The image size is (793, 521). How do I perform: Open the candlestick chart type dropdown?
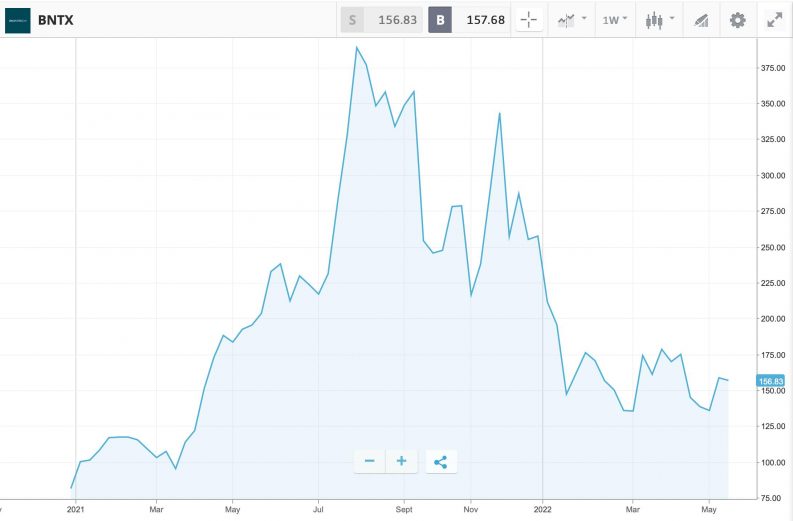(x=659, y=20)
